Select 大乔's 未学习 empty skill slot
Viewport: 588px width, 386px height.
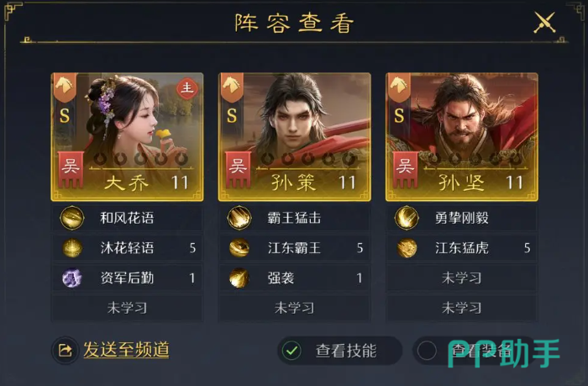pos(127,309)
